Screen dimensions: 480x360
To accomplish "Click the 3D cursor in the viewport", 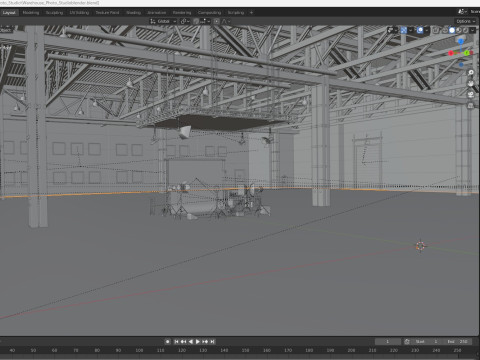I will pyautogui.click(x=420, y=246).
